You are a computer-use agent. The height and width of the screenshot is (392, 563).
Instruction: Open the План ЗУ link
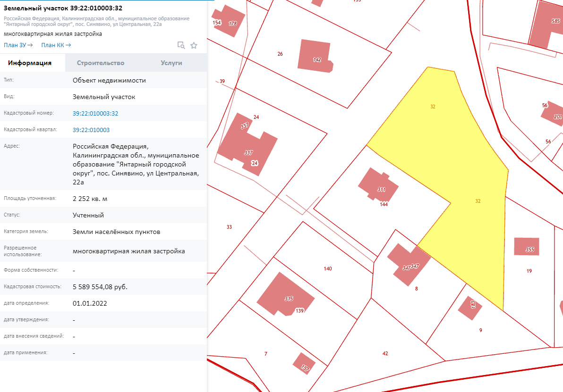pos(18,45)
